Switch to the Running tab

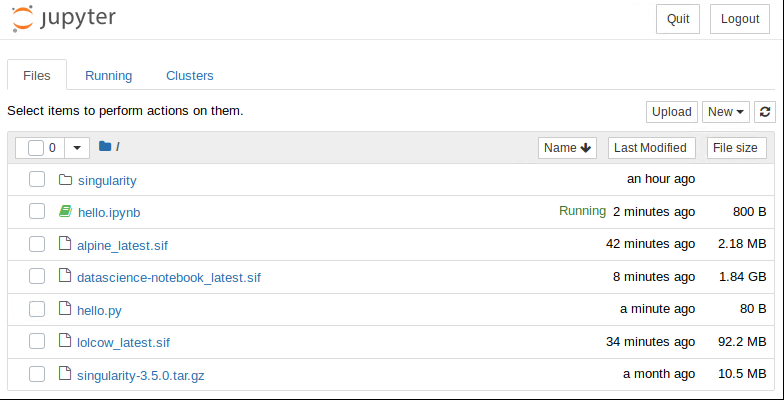tap(108, 76)
